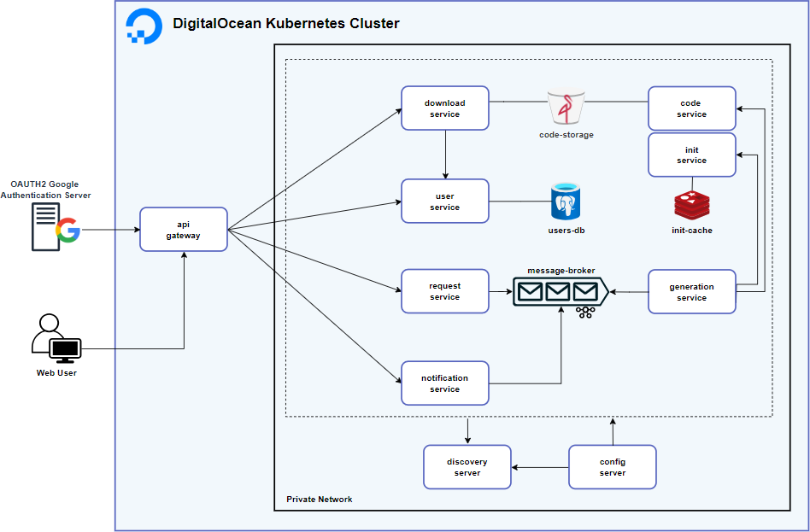The image size is (810, 532).
Task: Select the user service node
Action: pyautogui.click(x=445, y=202)
